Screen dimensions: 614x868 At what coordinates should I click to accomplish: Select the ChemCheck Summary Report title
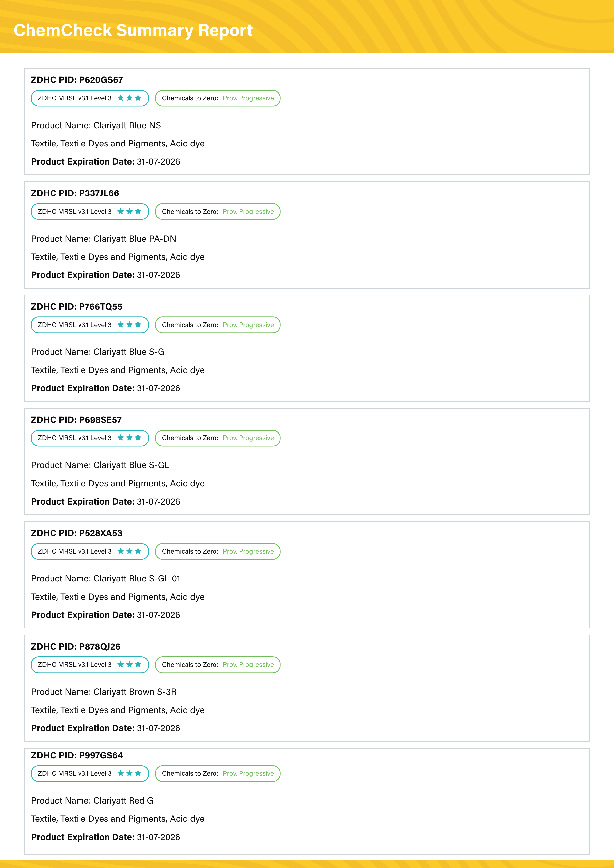[133, 30]
